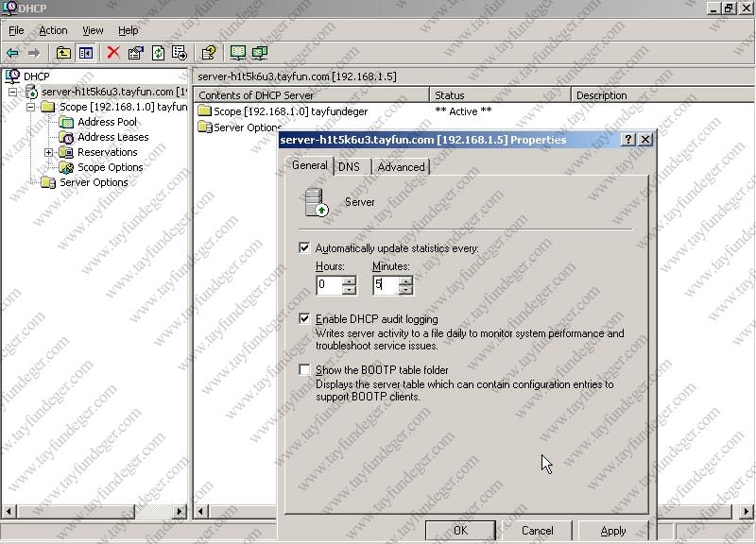This screenshot has width=756, height=544.
Task: Click the DHCP icon in the title bar
Action: coord(9,8)
